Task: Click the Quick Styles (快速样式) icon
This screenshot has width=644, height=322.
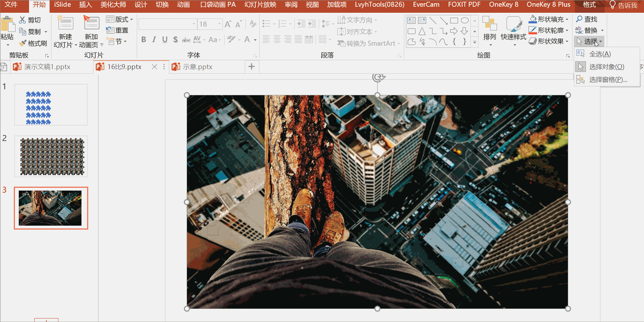Action: click(x=513, y=24)
